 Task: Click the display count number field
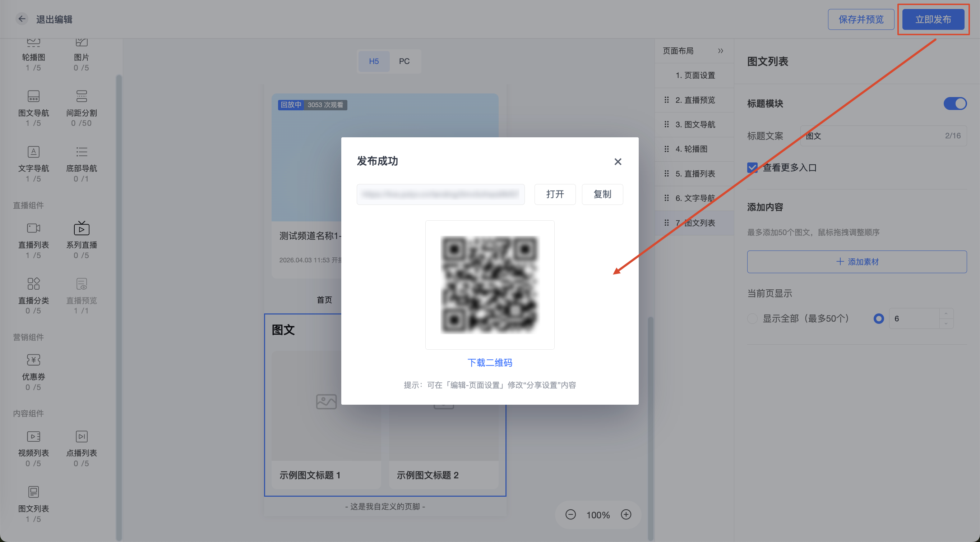coord(914,318)
